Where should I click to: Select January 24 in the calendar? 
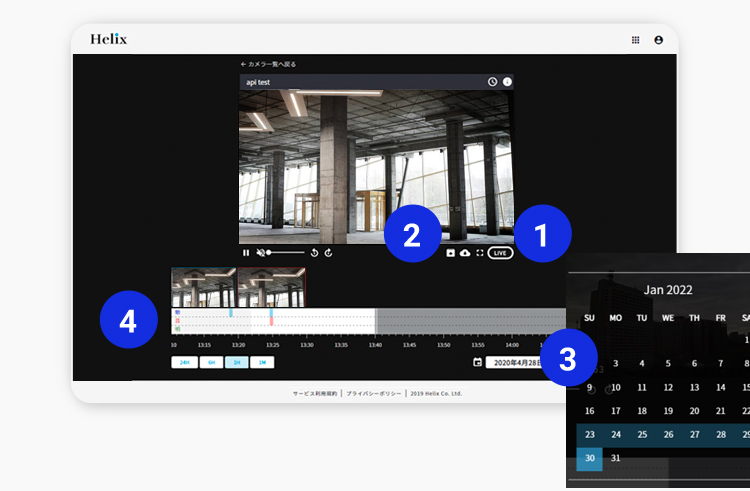[x=616, y=435]
